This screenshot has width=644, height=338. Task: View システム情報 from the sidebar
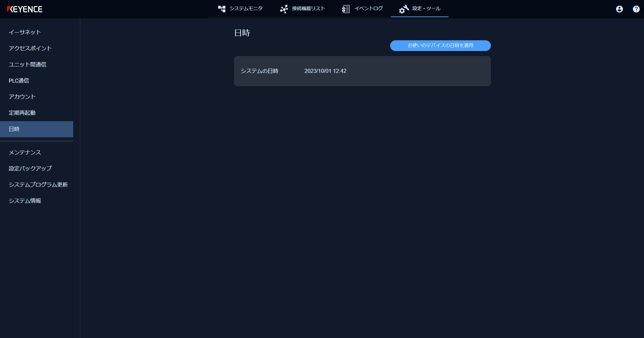coord(25,201)
